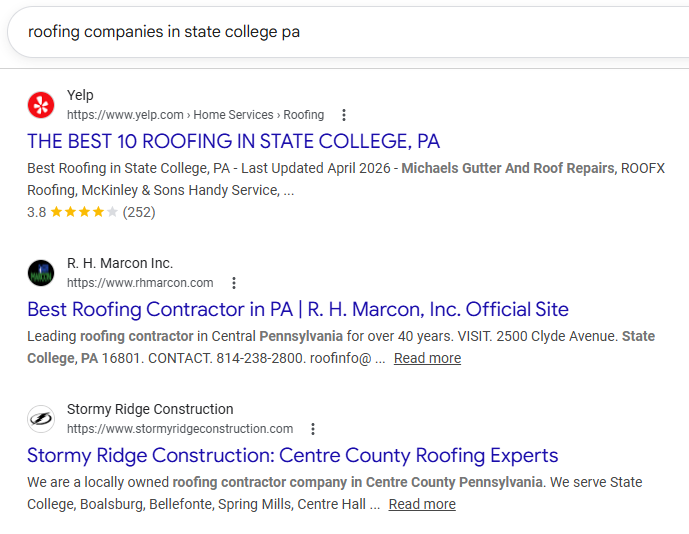The image size is (689, 534).
Task: Open the three-dot menu beside stormyridgeconstruction.com
Action: 313,429
